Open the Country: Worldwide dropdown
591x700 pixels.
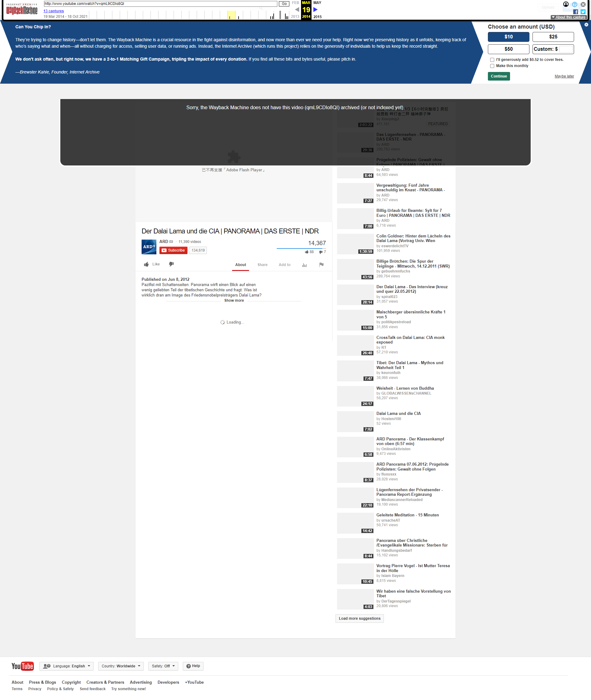(121, 666)
